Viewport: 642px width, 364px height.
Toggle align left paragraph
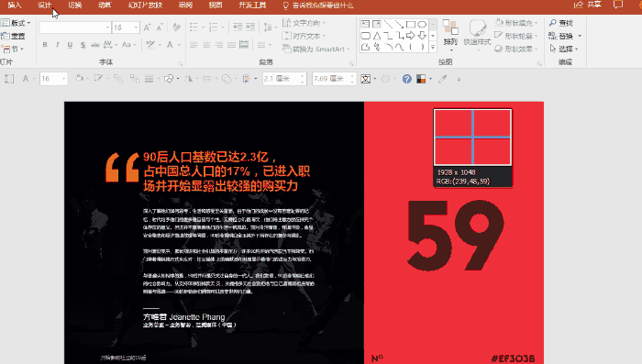pos(194,45)
